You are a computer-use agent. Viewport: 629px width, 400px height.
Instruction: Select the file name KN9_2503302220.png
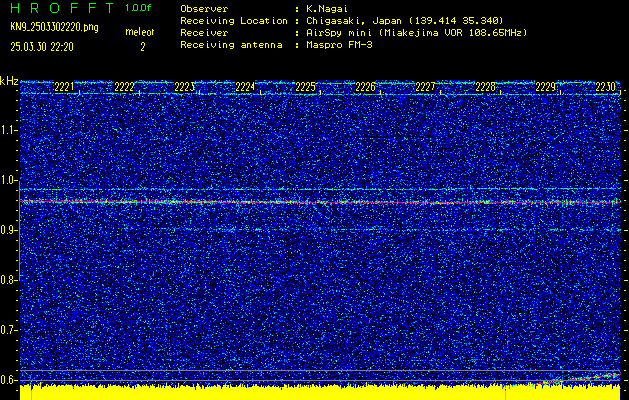point(54,27)
